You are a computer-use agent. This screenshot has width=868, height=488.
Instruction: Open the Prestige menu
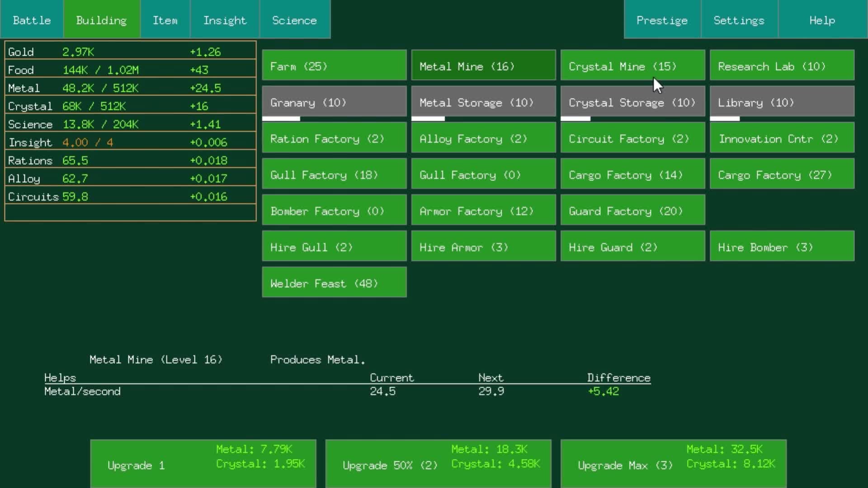662,20
